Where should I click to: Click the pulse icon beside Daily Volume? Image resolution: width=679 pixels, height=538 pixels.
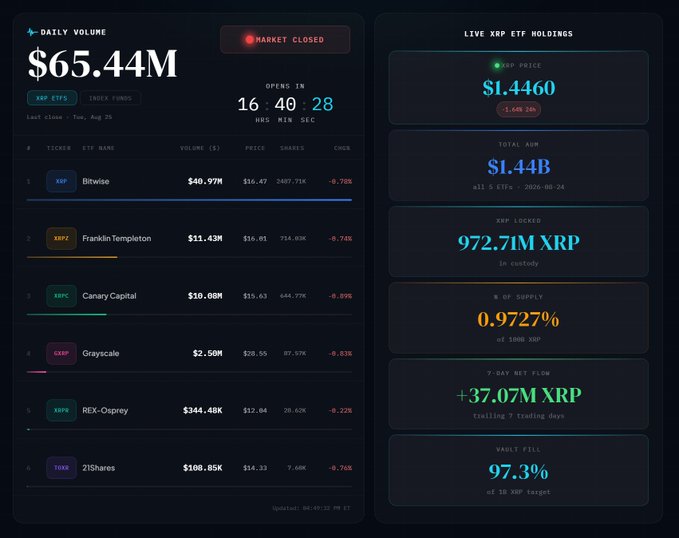click(x=32, y=32)
